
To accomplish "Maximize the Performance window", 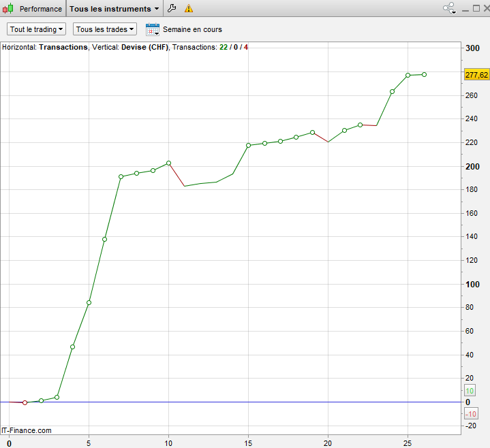I will [x=476, y=8].
